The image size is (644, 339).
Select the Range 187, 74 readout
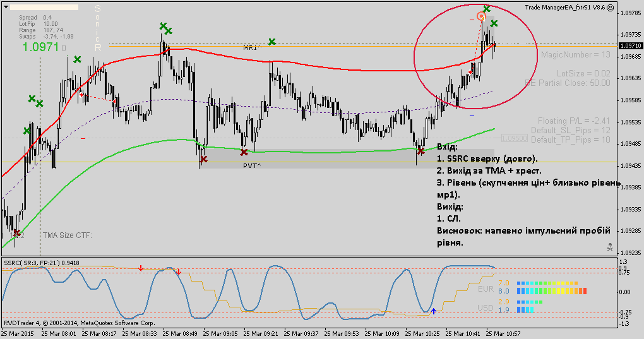pos(41,30)
